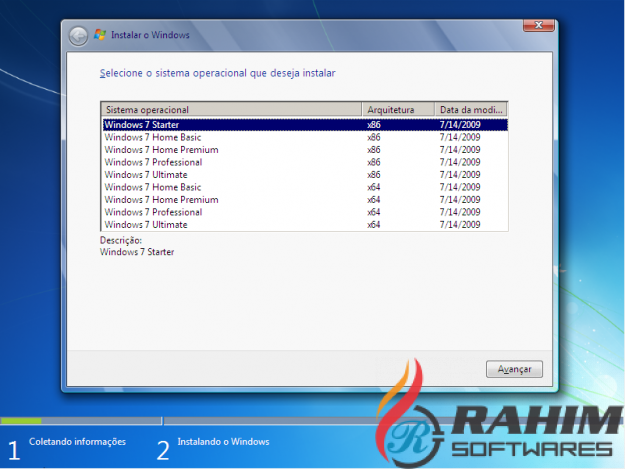Click the Selecione o sistema operacional heading
Viewport: 625px width, 469px height.
pos(217,73)
